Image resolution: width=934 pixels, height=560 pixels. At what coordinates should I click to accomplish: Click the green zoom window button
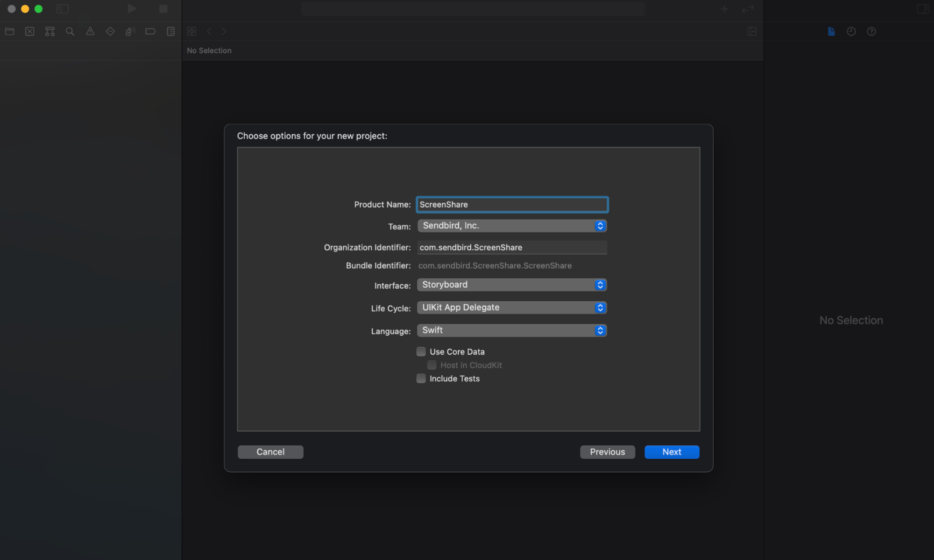coord(39,9)
